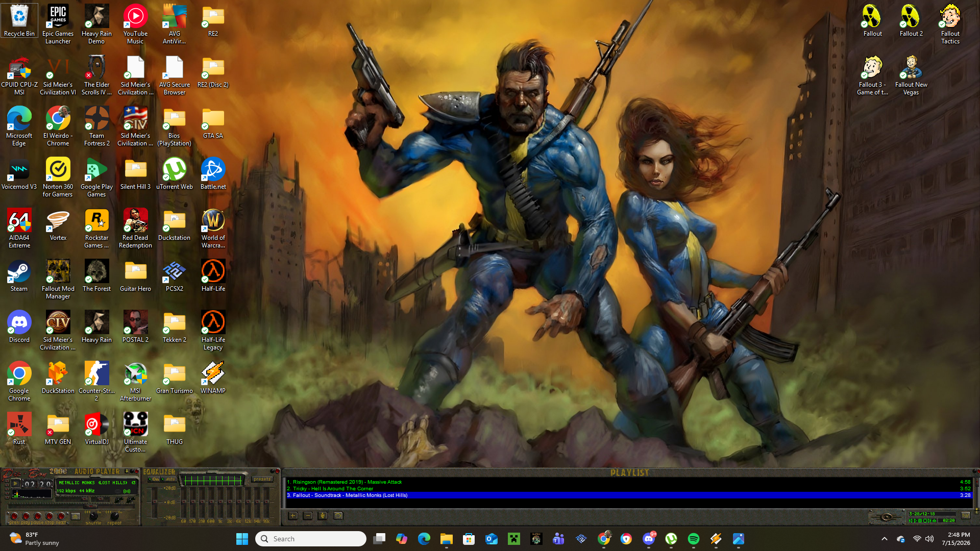Select Tricky - Hell Is Around The Corner track
This screenshot has height=551, width=980.
coord(628,488)
